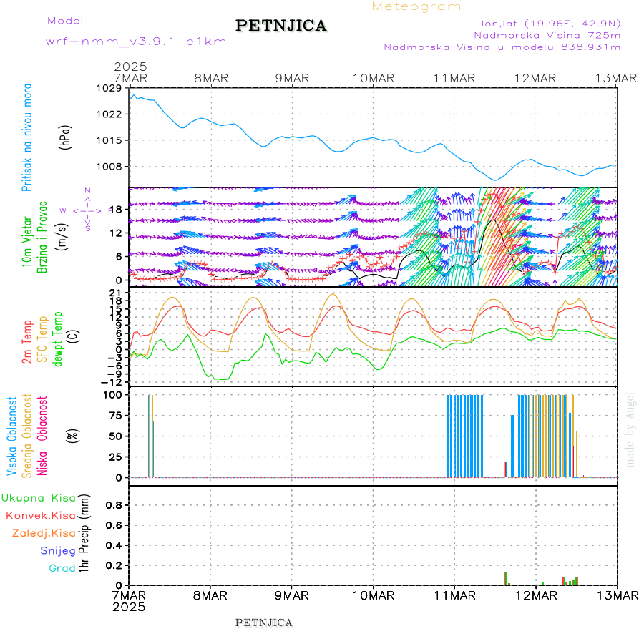Click the blue 'Snijeg' legend entry

[x=58, y=551]
